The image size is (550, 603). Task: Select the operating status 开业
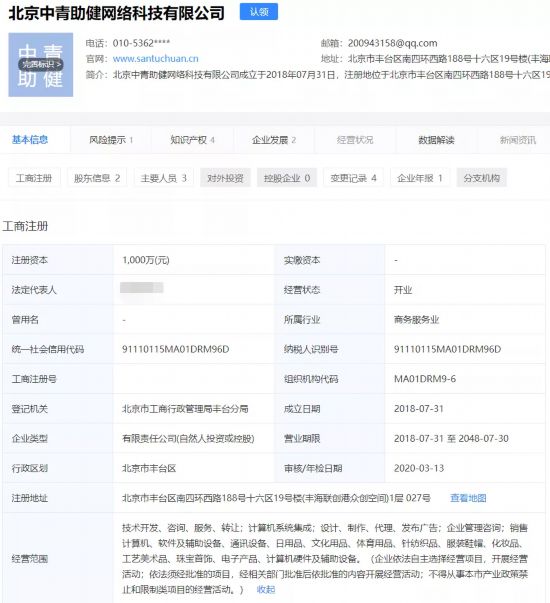(403, 290)
